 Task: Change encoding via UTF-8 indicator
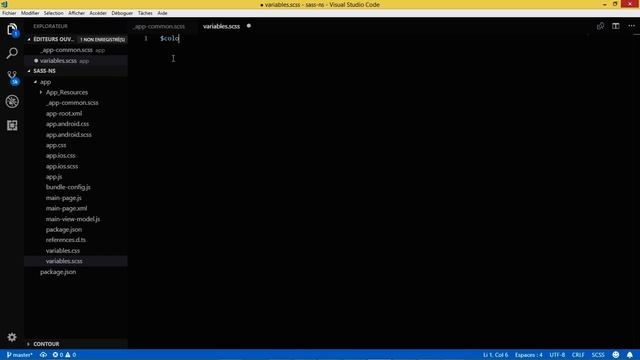click(557, 355)
